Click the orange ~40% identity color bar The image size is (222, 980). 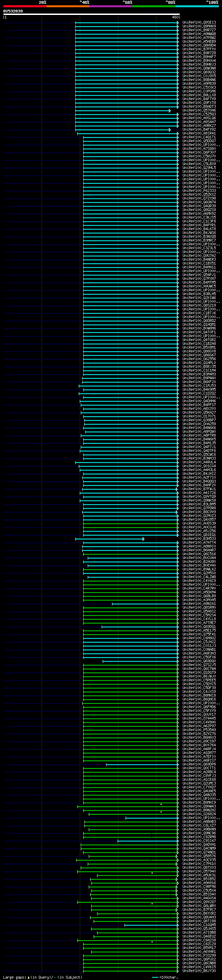(x=68, y=6)
